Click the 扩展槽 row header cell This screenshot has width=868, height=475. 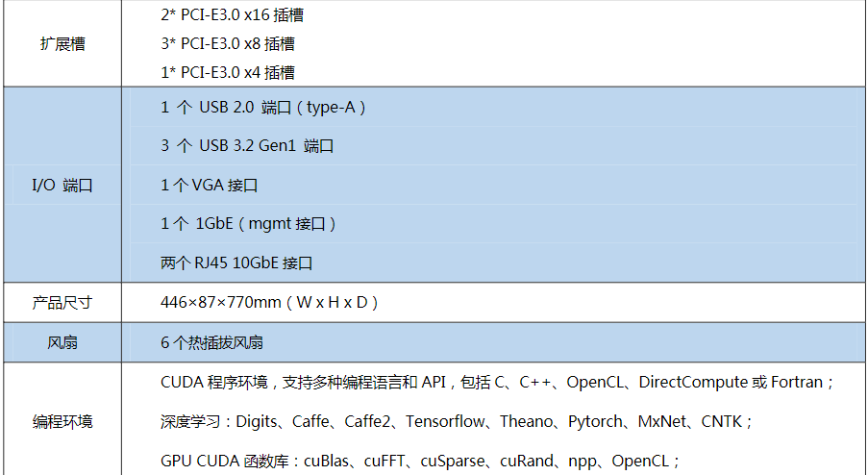(62, 44)
